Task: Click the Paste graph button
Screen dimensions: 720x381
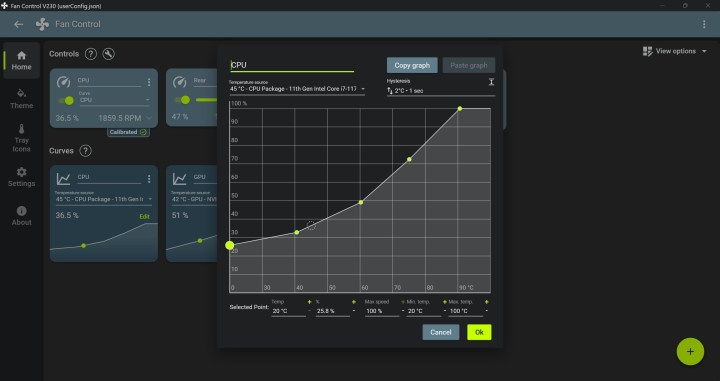Action: tap(469, 65)
